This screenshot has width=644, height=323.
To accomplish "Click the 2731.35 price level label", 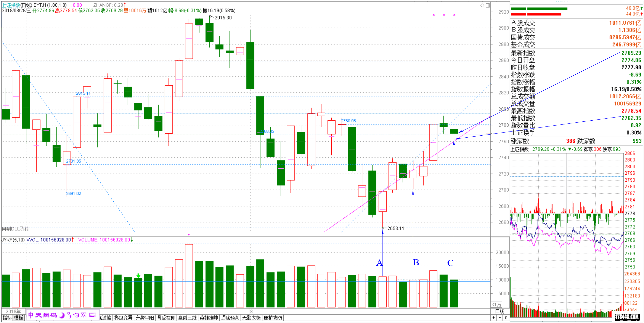I will tap(73, 161).
